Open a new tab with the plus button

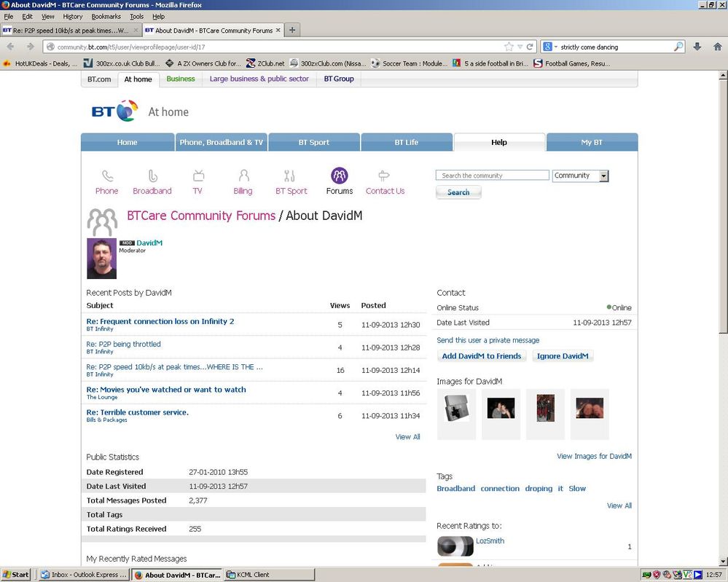292,30
